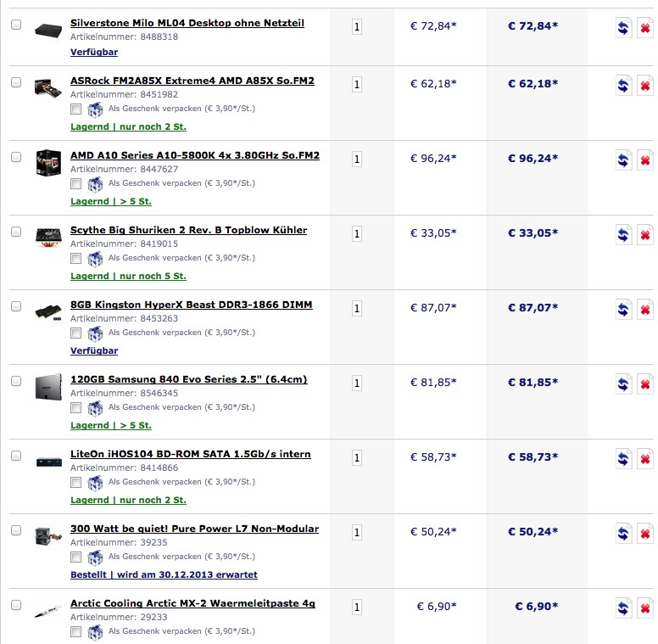Refresh Samsung 840 Evo row
The height and width of the screenshot is (644, 658).
point(623,384)
